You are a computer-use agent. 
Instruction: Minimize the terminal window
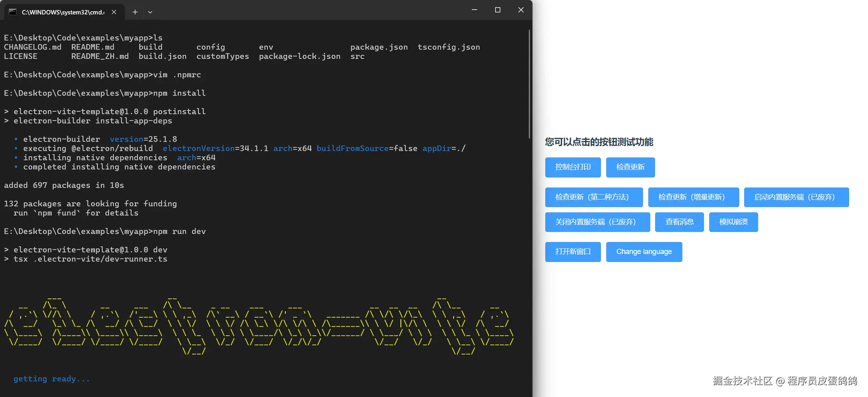coord(474,10)
